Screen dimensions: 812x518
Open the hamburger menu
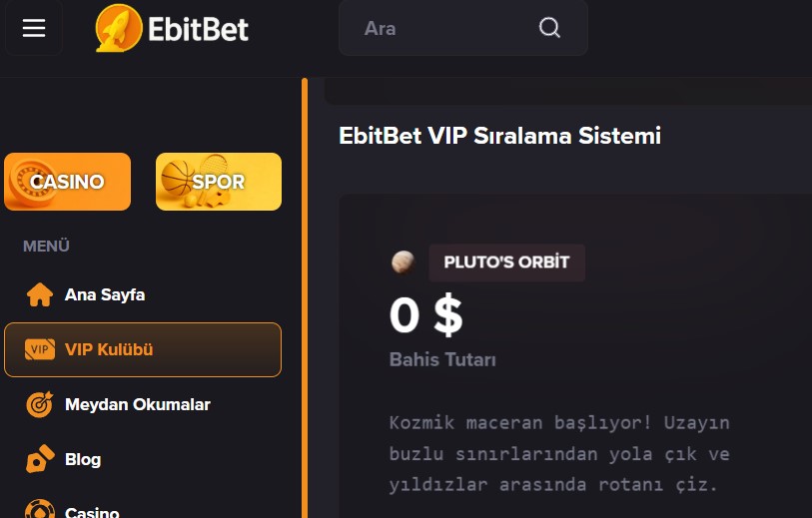tap(34, 28)
